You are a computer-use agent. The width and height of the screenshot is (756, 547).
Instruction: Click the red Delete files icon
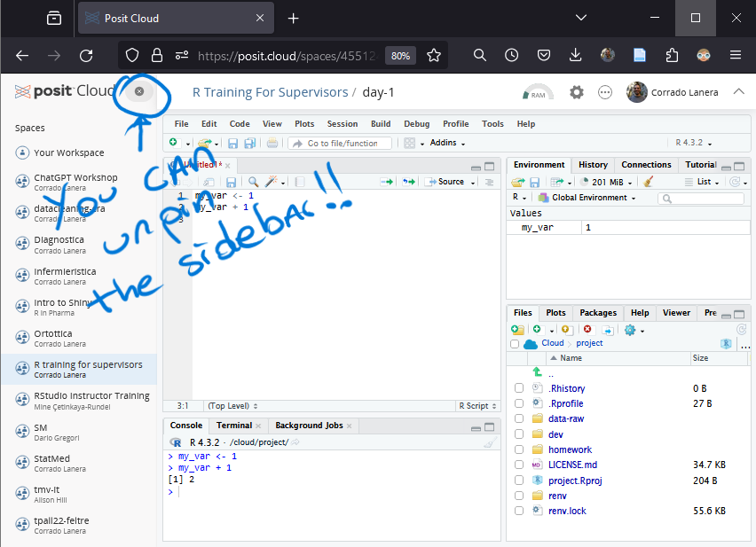tap(587, 330)
